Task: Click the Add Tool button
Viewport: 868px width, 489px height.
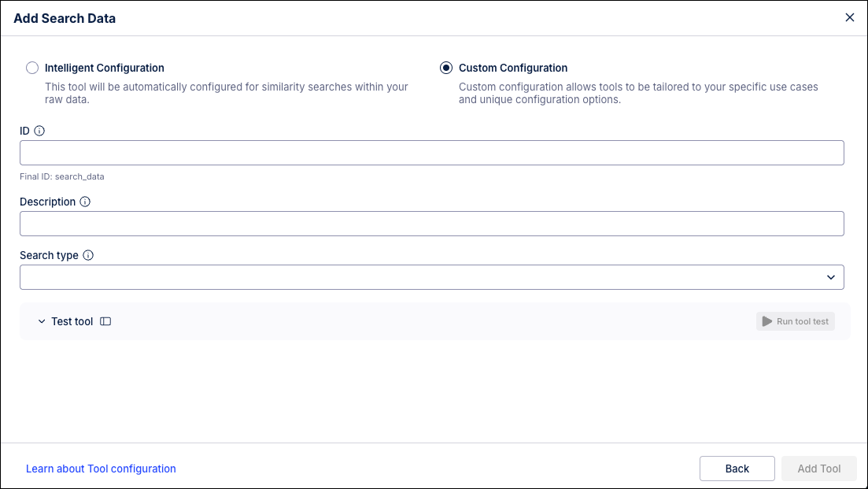Action: 818,469
